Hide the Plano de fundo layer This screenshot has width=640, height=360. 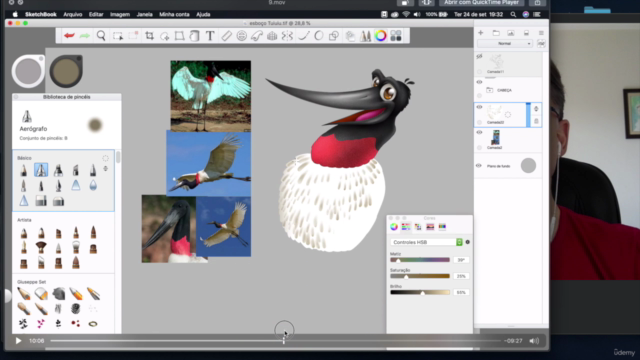point(479,166)
